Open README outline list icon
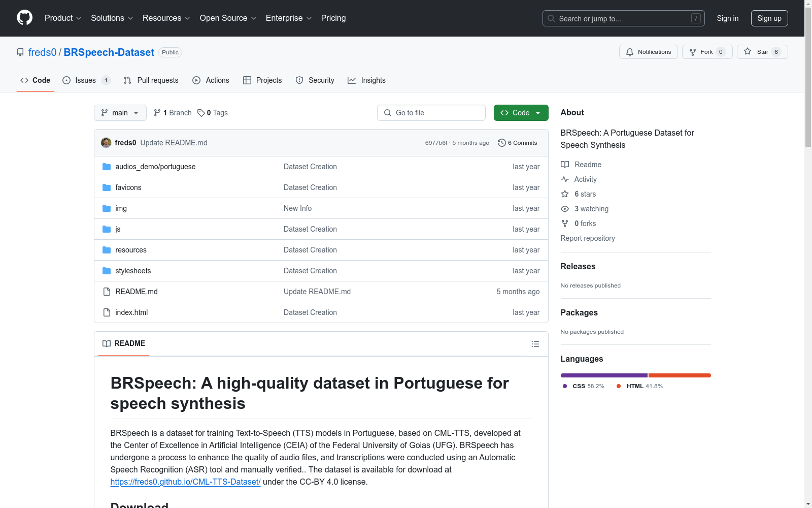 tap(535, 344)
